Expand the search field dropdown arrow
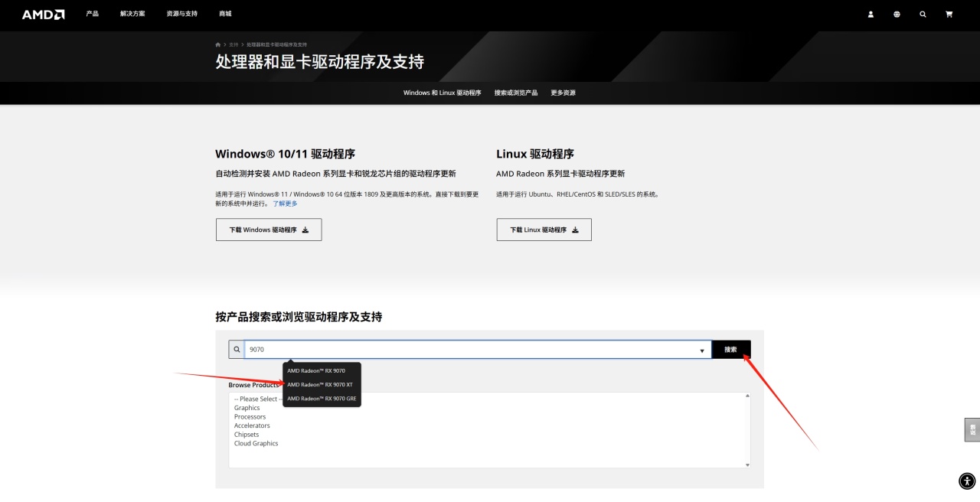The height and width of the screenshot is (502, 980). point(702,350)
